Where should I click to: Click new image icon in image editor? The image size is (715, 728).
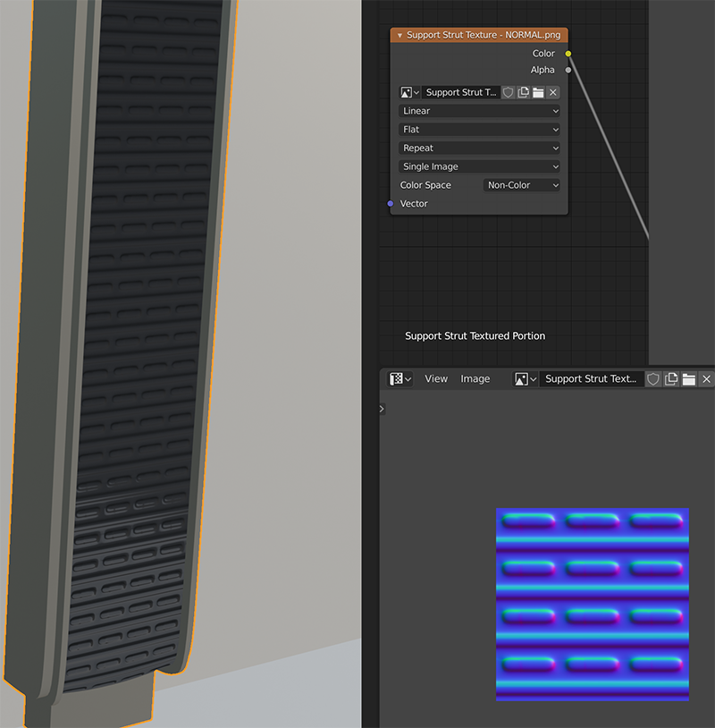click(x=671, y=379)
